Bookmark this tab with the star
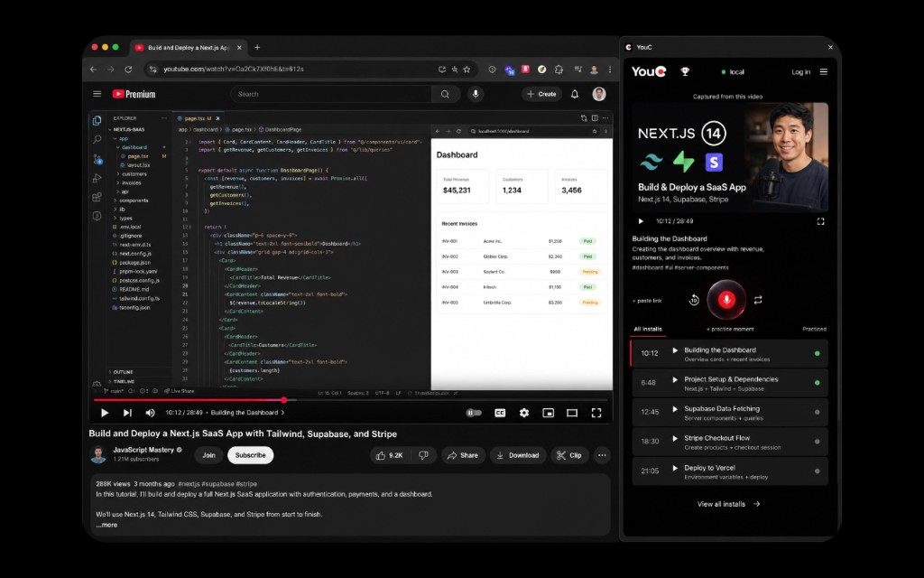924x578 pixels. click(x=467, y=69)
